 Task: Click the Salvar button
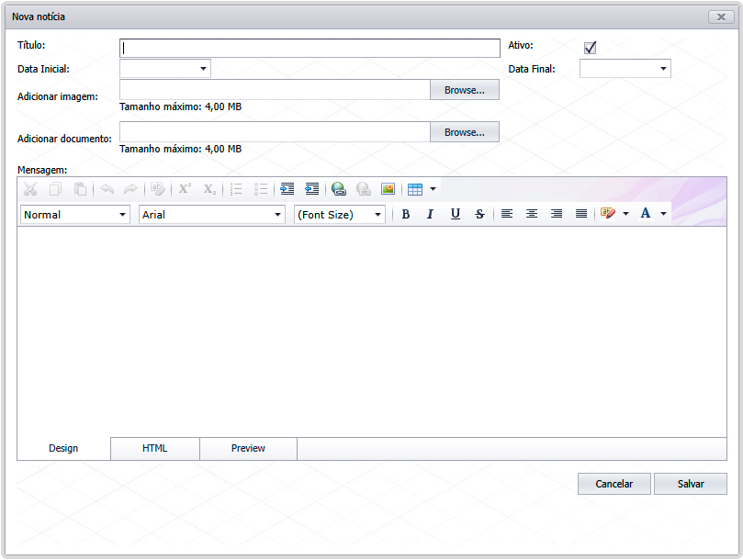point(691,484)
